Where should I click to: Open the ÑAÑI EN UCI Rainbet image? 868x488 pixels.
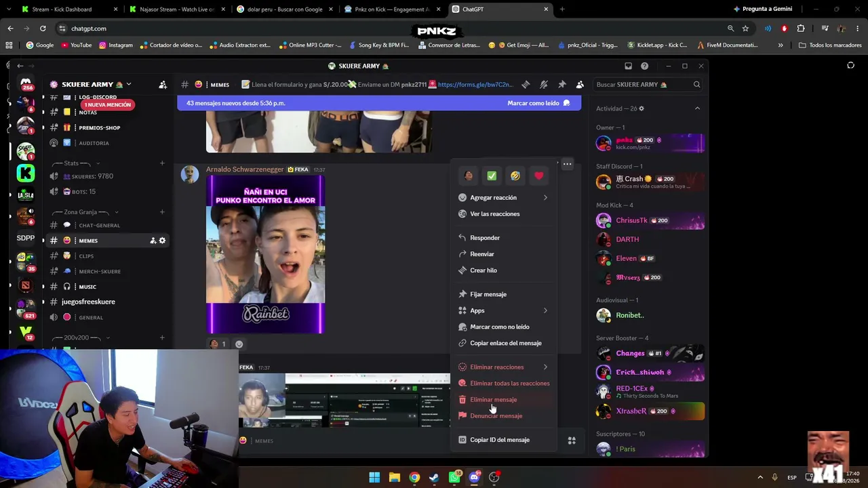[x=265, y=254]
